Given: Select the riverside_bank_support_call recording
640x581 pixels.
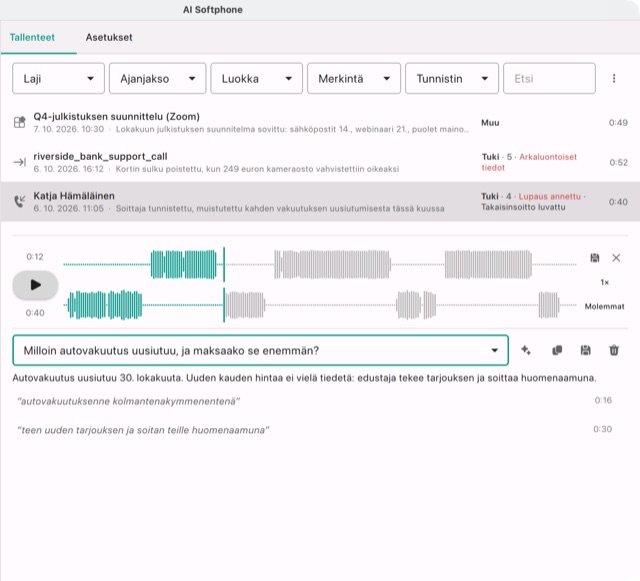Looking at the screenshot, I should [320, 162].
